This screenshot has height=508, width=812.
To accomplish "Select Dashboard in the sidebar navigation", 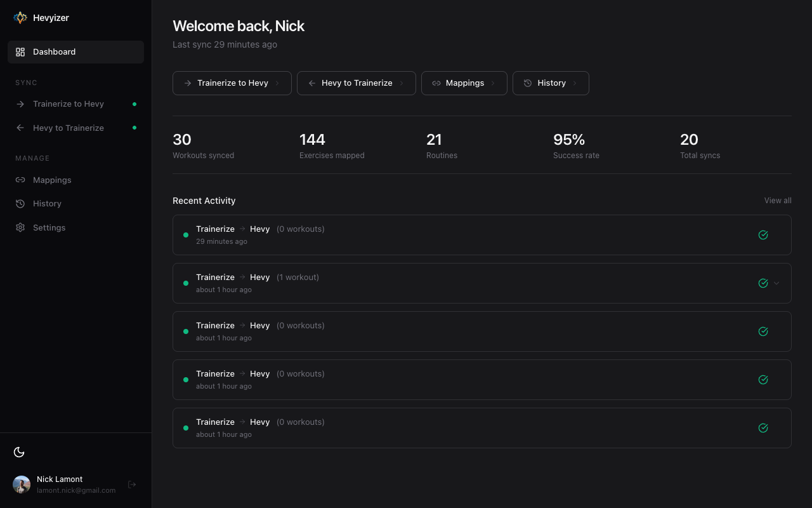I will point(54,51).
